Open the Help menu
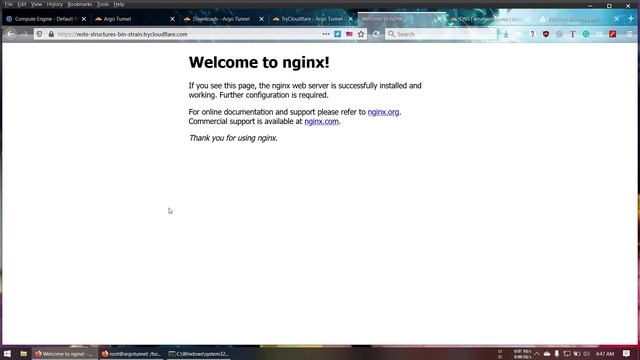The height and width of the screenshot is (360, 640). coord(119,4)
